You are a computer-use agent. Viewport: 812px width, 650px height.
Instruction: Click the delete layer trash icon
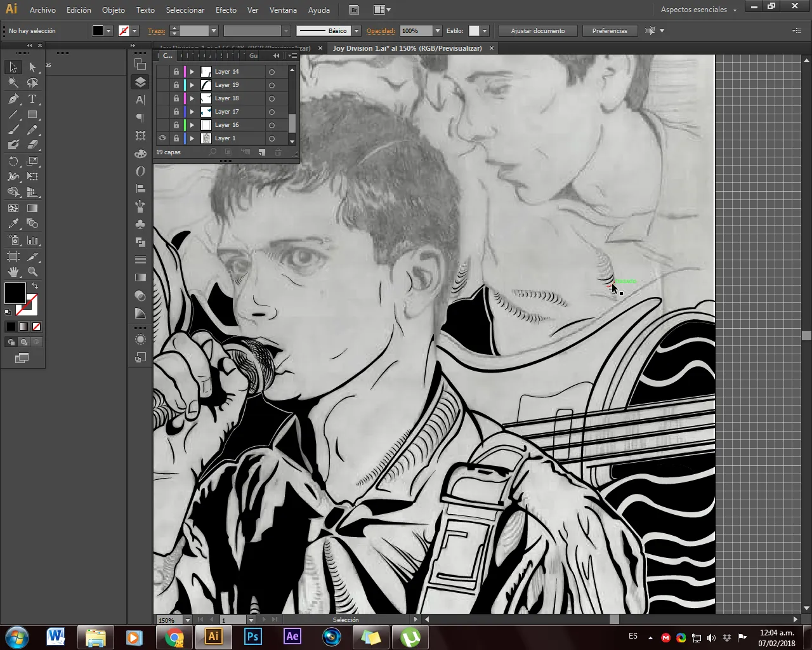tap(278, 152)
